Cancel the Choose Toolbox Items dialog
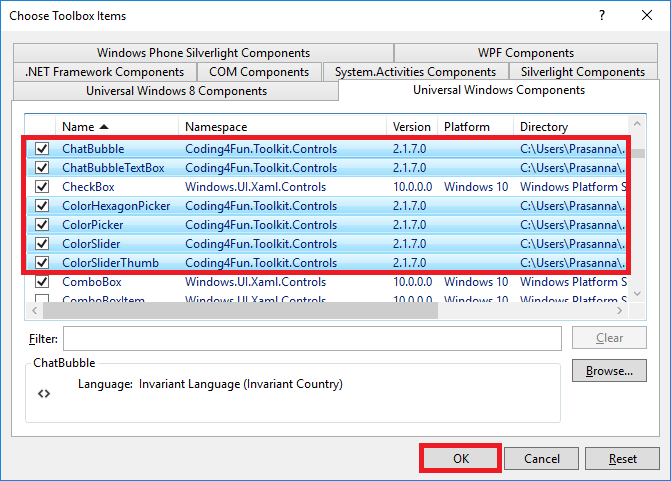 coord(541,459)
